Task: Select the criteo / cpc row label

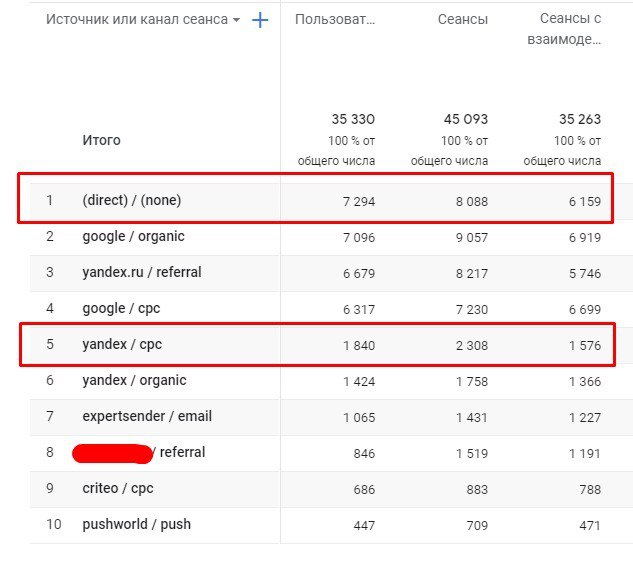Action: [118, 488]
